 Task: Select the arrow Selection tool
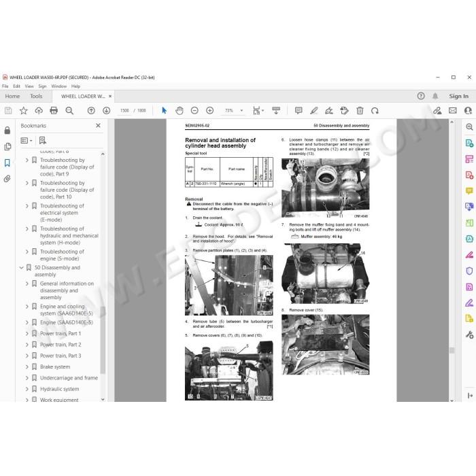coord(165,111)
